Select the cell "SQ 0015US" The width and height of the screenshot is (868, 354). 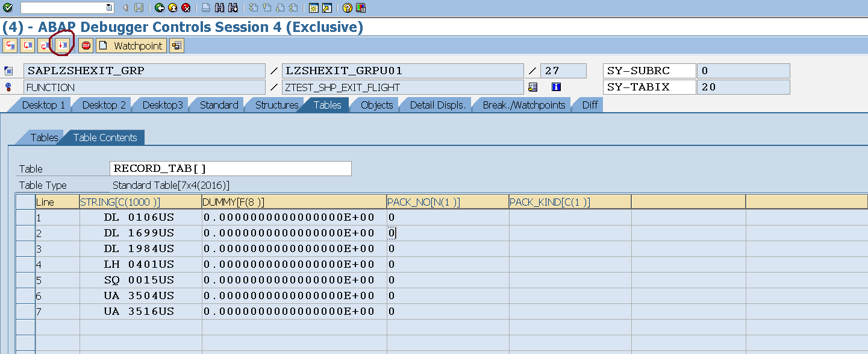coord(140,280)
